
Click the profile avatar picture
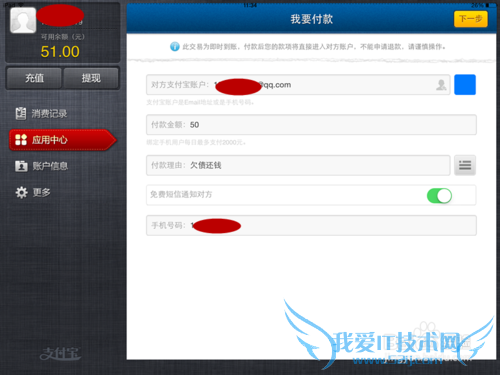pos(23,20)
